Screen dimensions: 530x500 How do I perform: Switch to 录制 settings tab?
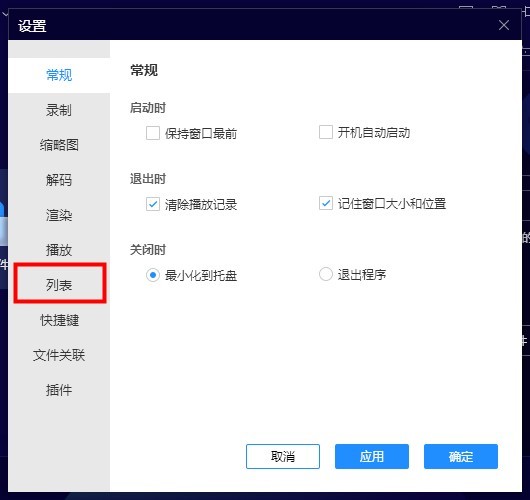(x=59, y=110)
